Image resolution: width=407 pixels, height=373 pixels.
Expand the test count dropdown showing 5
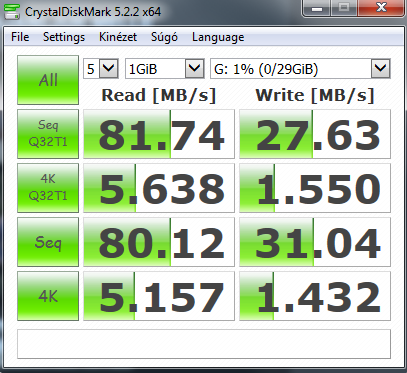(109, 69)
